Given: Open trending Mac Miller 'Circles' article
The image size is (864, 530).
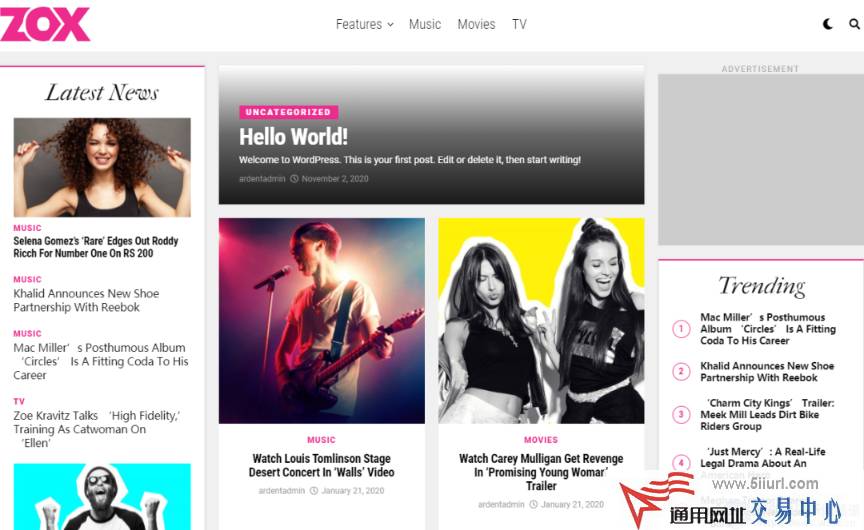Looking at the screenshot, I should 768,329.
